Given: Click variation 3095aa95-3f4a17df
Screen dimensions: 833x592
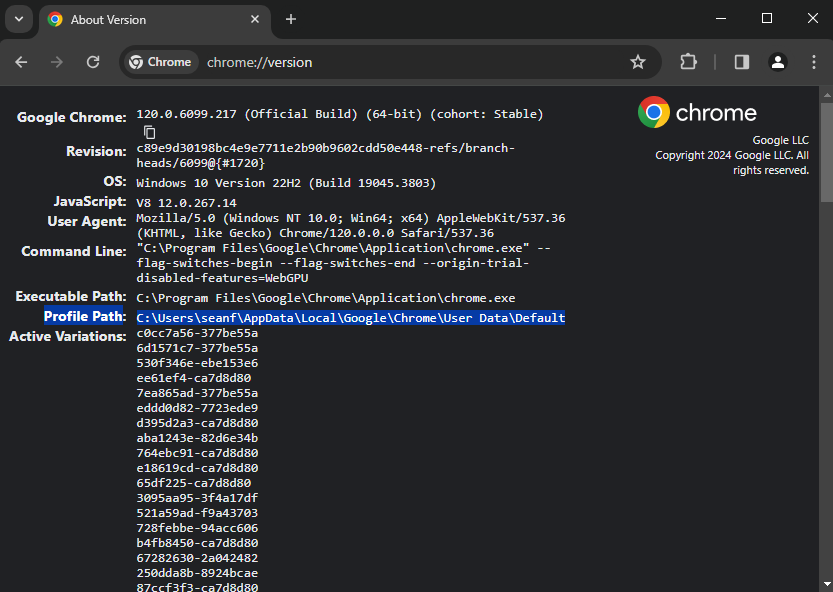Looking at the screenshot, I should [197, 498].
